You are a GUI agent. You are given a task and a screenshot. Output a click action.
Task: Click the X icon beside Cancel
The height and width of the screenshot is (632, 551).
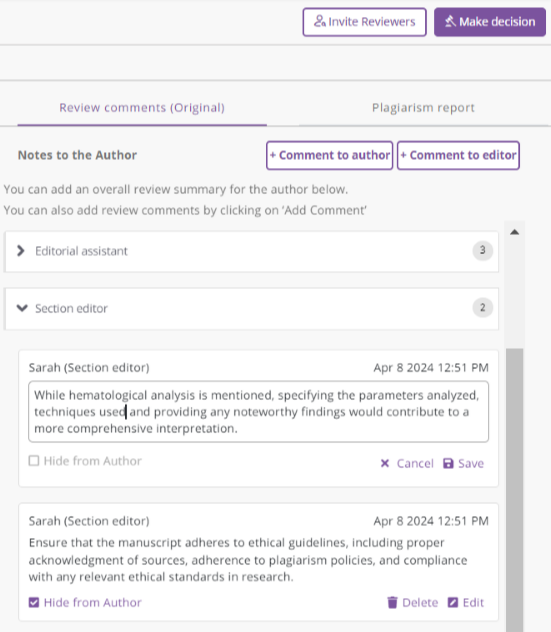pyautogui.click(x=385, y=464)
